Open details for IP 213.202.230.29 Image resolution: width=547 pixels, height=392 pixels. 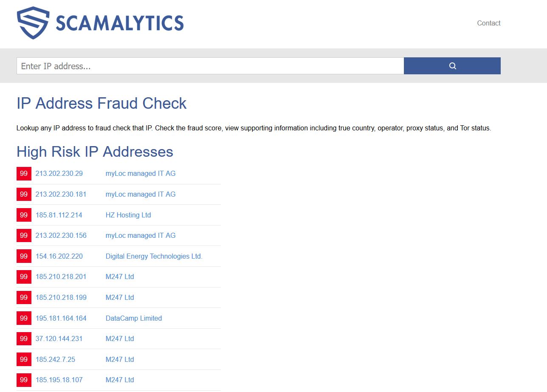click(59, 173)
